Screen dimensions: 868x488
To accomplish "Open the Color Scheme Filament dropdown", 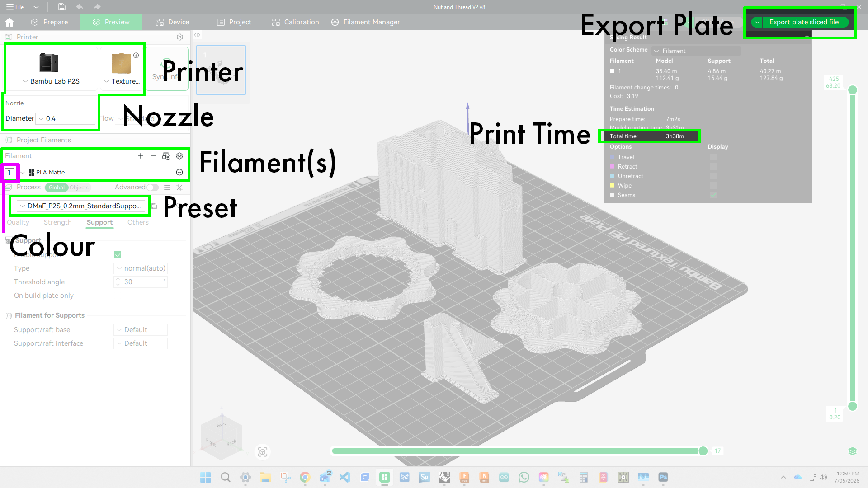I will (696, 51).
